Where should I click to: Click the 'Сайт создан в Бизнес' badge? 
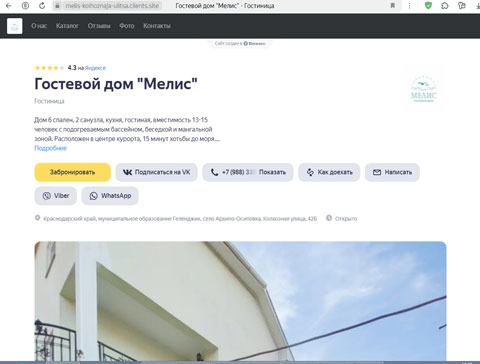point(240,43)
